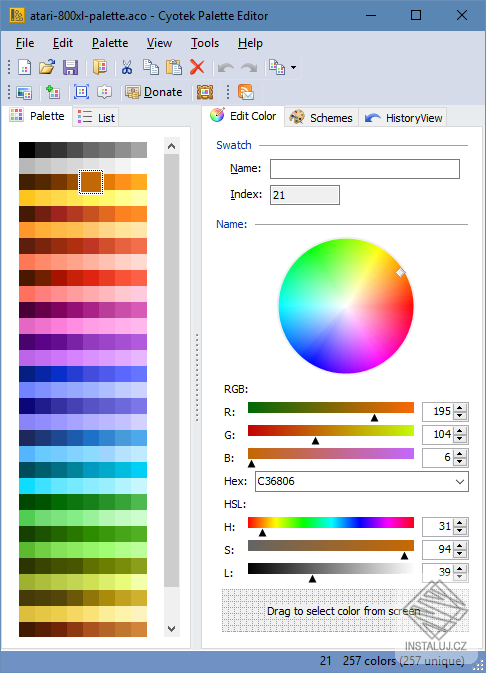Click the RSS feed news icon
The height and width of the screenshot is (673, 486).
pos(246,92)
